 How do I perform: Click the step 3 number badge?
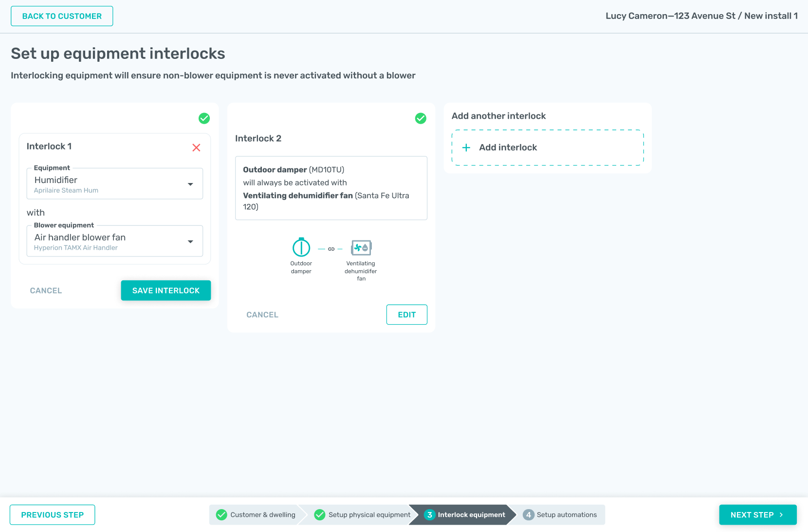click(429, 515)
